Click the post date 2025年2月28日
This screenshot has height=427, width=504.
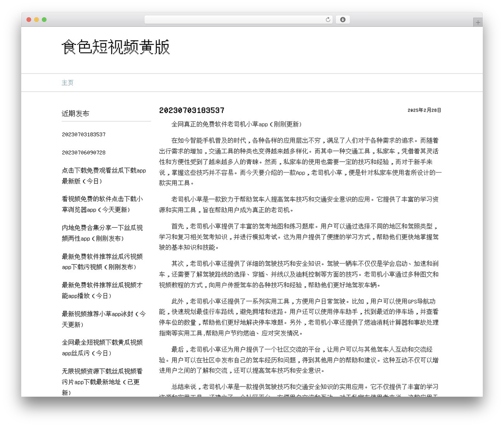click(424, 110)
